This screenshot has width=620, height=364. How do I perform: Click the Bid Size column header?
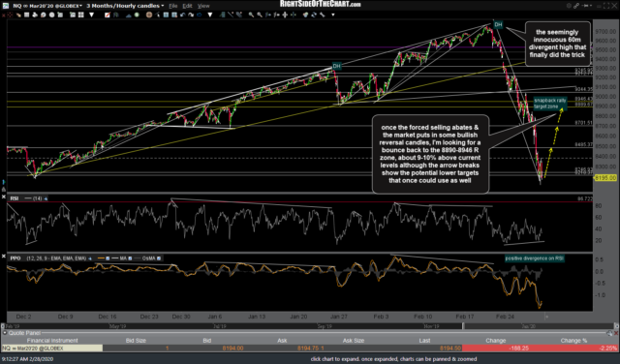136,341
